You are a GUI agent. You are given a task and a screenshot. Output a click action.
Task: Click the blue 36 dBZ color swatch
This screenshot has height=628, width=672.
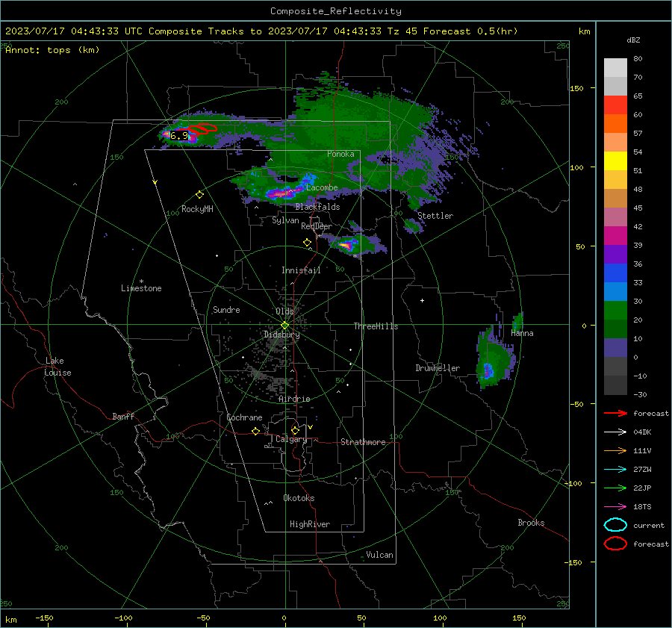click(x=615, y=273)
